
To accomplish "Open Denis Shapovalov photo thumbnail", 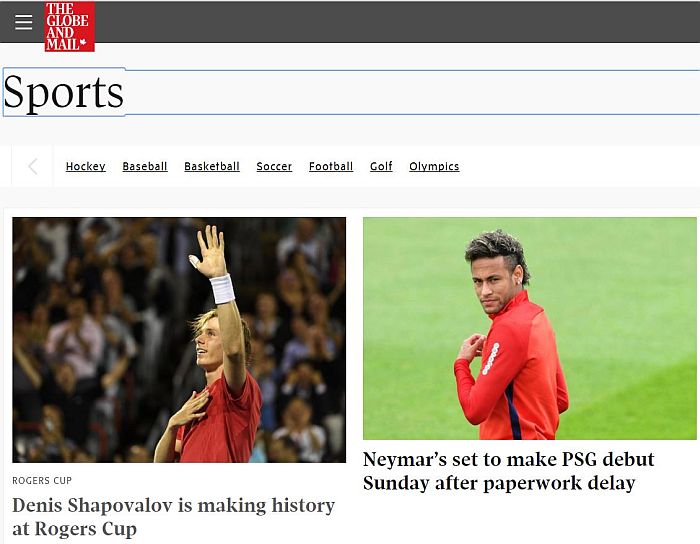I will 179,340.
